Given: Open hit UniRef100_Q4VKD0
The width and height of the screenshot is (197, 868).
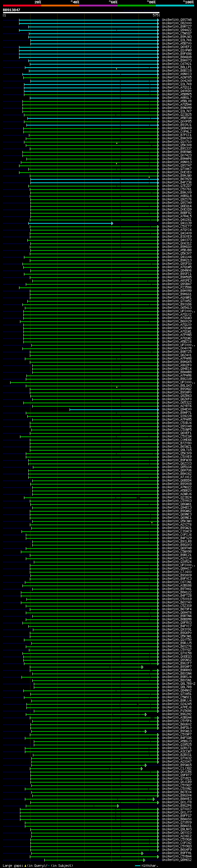Looking at the screenshot, I should coord(176,91).
